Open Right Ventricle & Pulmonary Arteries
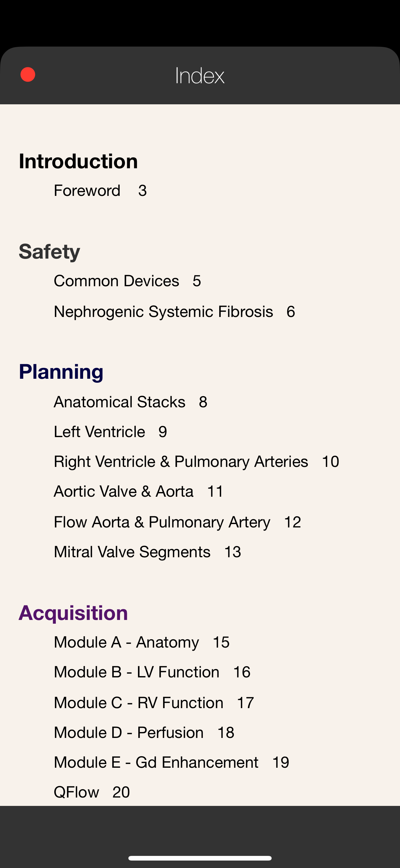Viewport: 400px width, 868px height. coord(196,462)
